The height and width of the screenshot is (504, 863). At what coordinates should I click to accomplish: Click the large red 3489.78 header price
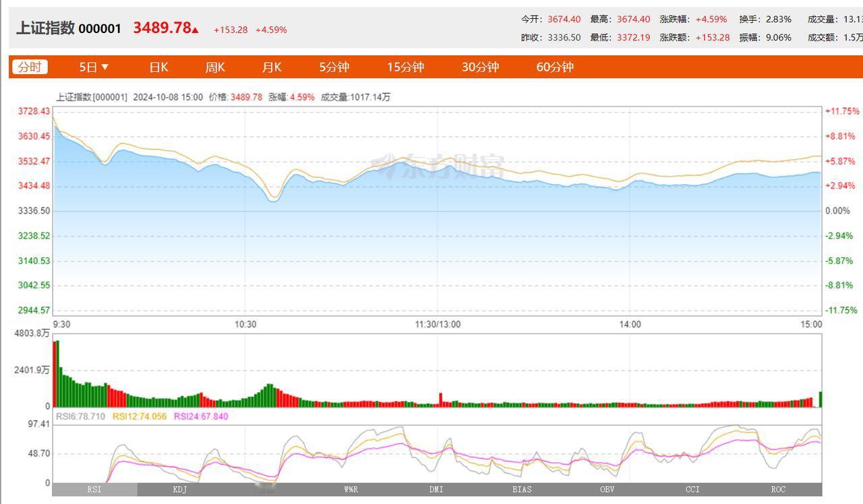(x=162, y=28)
